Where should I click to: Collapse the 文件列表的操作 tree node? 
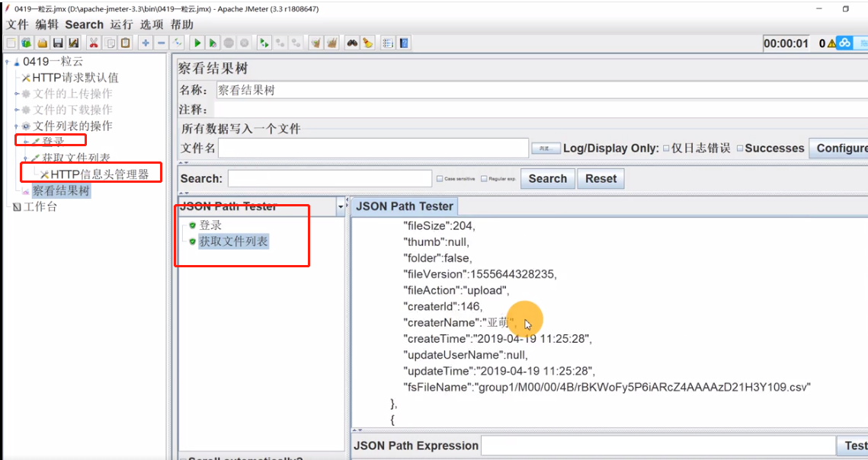coord(17,126)
